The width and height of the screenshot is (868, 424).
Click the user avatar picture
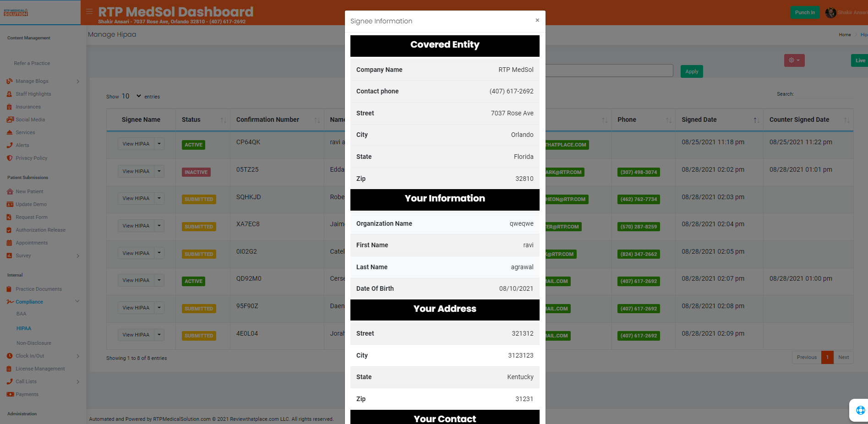pyautogui.click(x=830, y=13)
